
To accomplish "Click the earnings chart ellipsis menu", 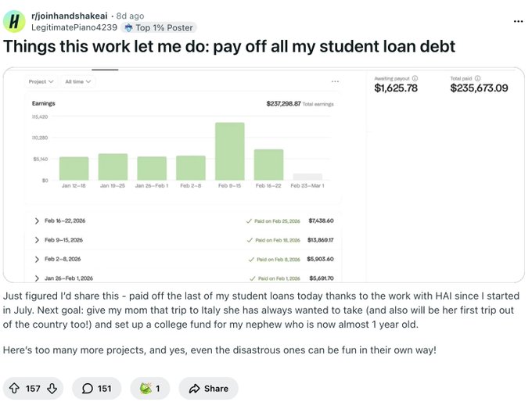I will tap(336, 81).
